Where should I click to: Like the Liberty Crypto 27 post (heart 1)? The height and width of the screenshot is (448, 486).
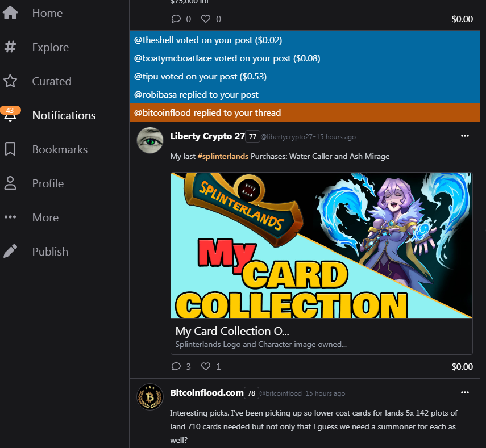(x=206, y=367)
